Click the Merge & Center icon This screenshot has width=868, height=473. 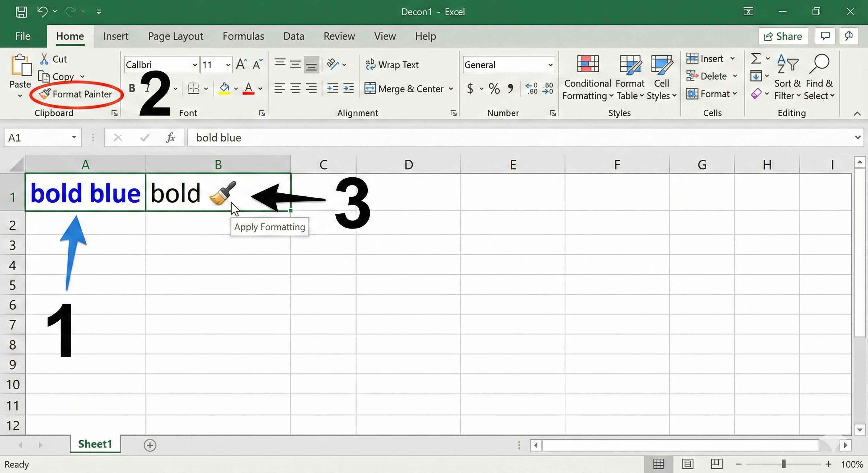point(371,89)
